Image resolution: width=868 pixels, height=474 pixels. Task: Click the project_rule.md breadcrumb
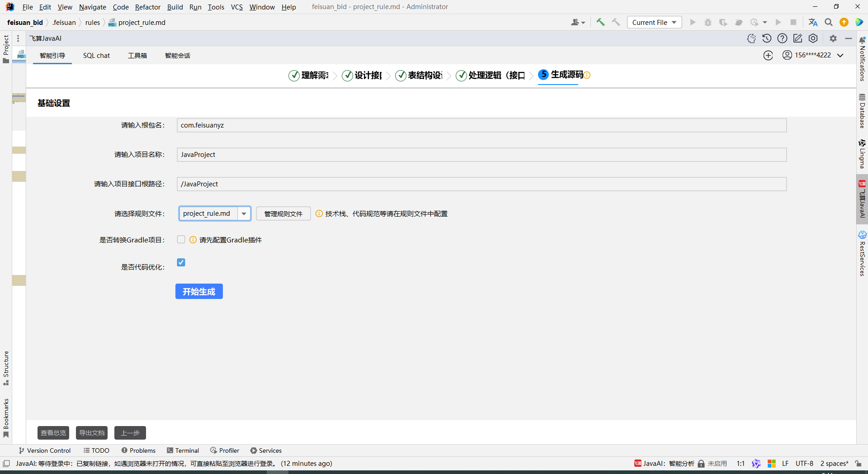tap(137, 23)
